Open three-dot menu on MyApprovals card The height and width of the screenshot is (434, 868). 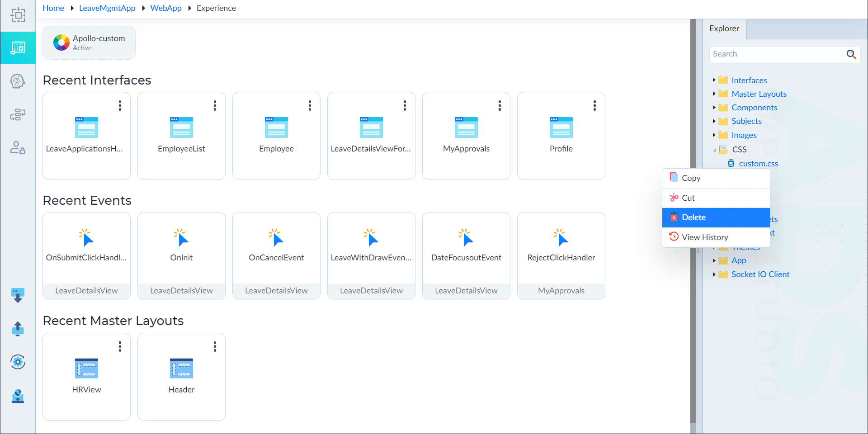point(500,106)
